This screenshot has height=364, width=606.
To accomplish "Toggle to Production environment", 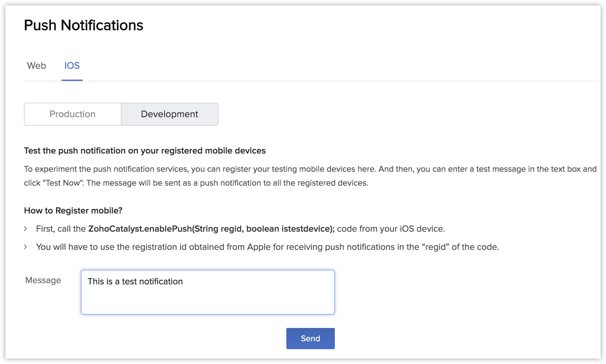I will pos(72,114).
